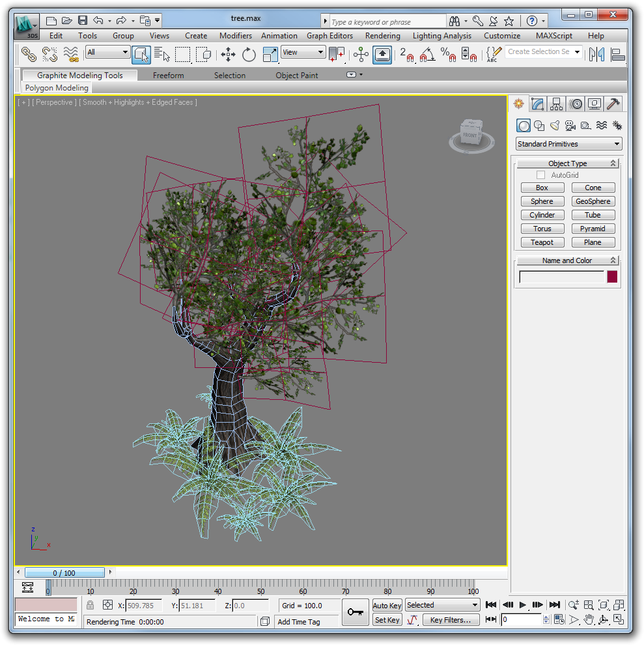Viewport: 644px width, 646px height.
Task: Enable the AutoGrid checkbox
Action: point(540,175)
